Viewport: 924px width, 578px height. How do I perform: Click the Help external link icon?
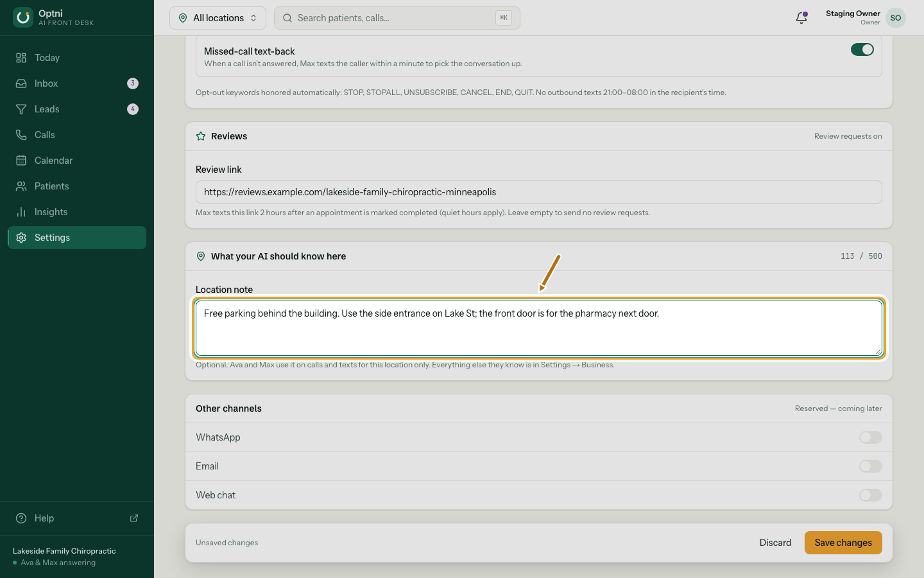pyautogui.click(x=134, y=518)
